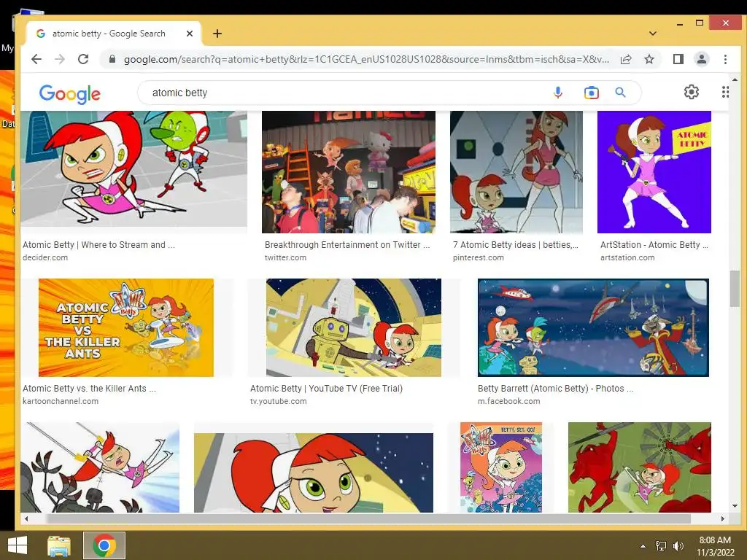Click the magnifying glass search button
This screenshot has height=560, width=747.
pos(620,93)
